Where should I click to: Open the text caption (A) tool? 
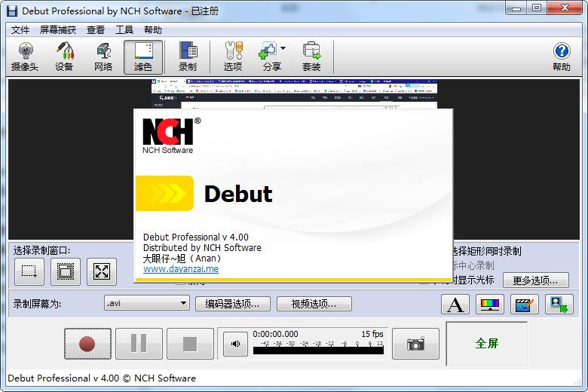[x=455, y=305]
